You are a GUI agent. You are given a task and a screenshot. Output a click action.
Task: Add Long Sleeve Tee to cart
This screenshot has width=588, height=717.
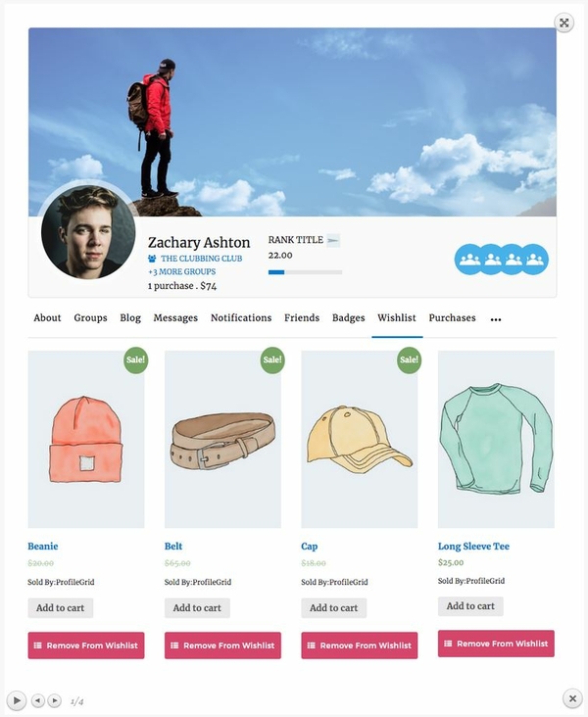tap(470, 606)
